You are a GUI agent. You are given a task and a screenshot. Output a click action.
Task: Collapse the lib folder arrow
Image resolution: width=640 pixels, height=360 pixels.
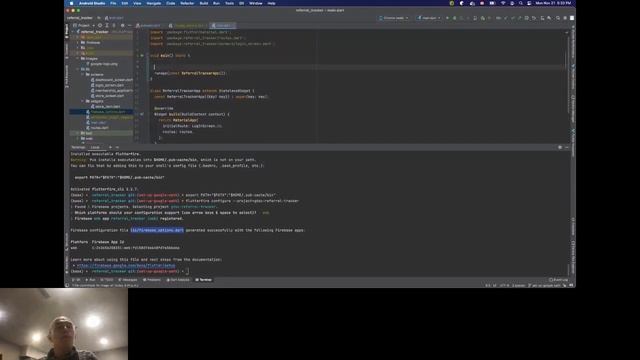[x=78, y=69]
